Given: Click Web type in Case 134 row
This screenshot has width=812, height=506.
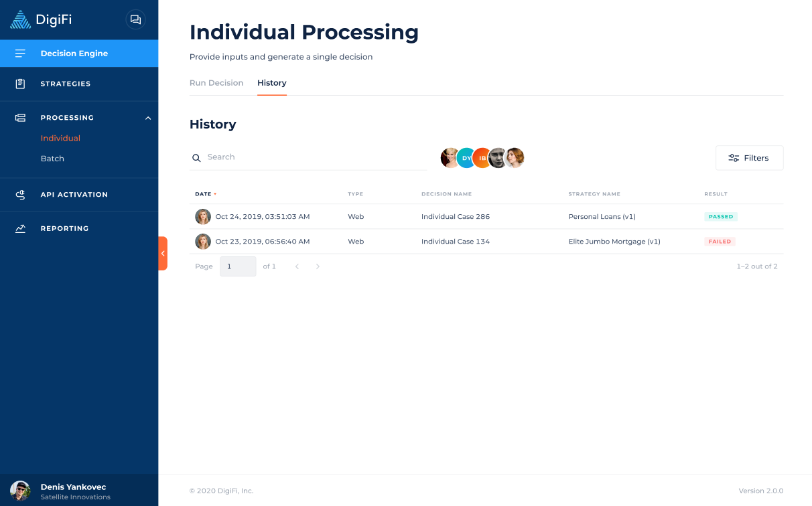Looking at the screenshot, I should (356, 242).
